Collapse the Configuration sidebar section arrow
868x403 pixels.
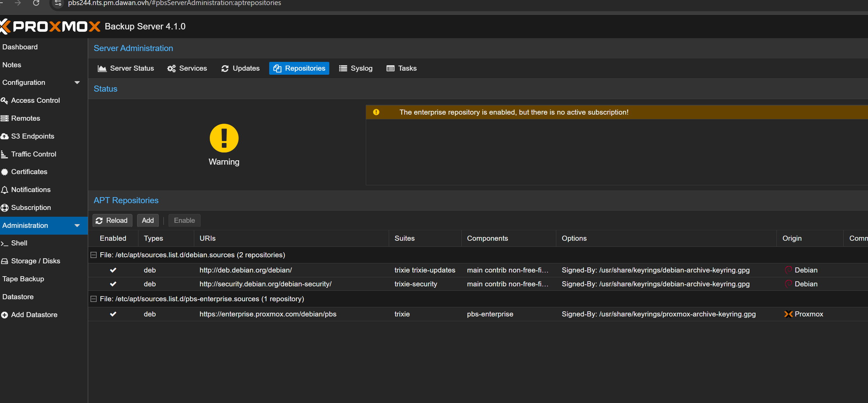(77, 82)
